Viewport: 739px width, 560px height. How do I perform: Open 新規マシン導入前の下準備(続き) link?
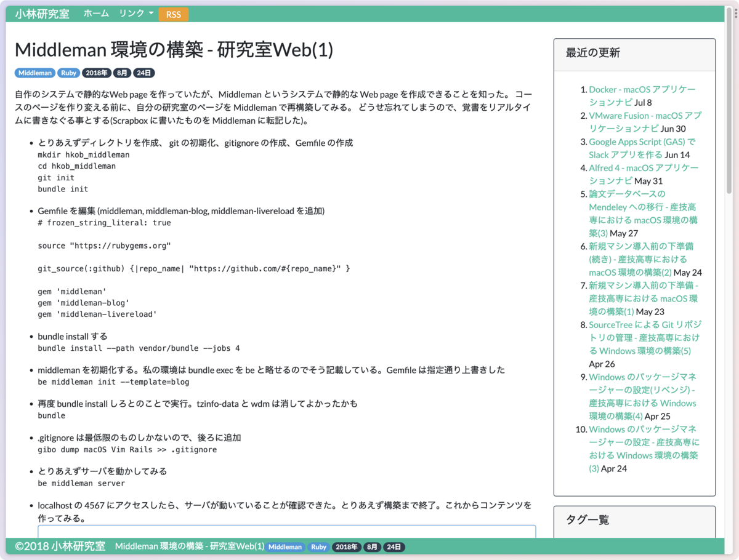coord(643,259)
